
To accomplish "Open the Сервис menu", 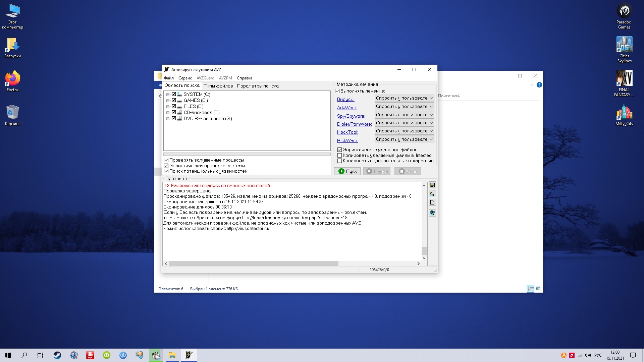I will click(x=185, y=78).
